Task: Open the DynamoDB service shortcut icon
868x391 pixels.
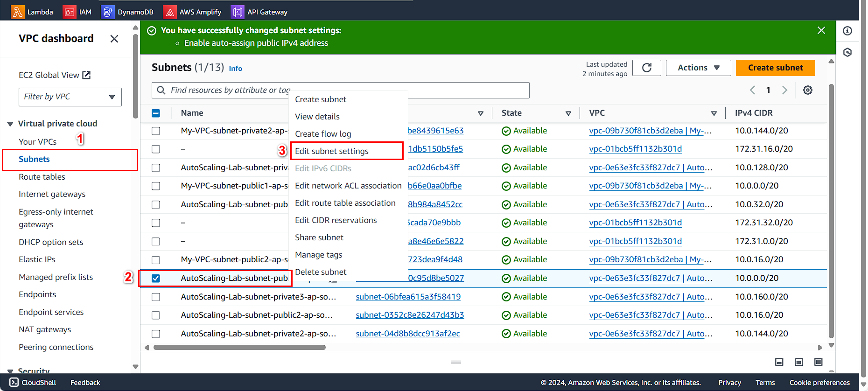Action: 107,12
